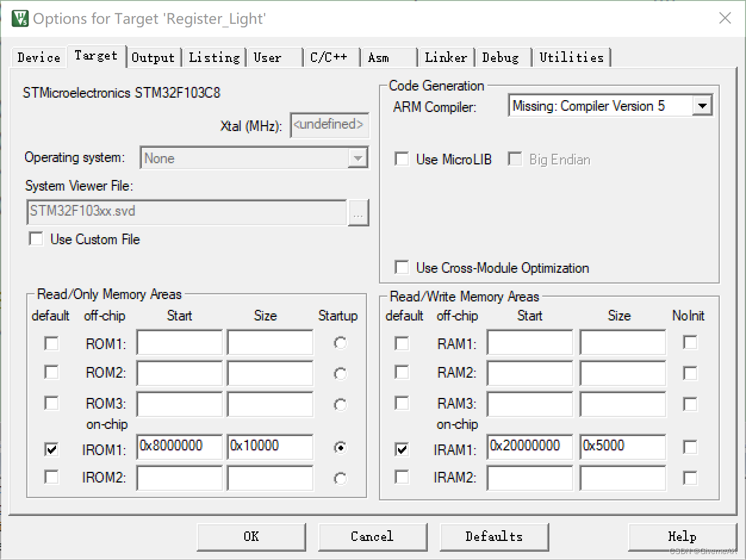Screen dimensions: 746x560
Task: Toggle RAM3 default checkbox
Action: point(402,403)
